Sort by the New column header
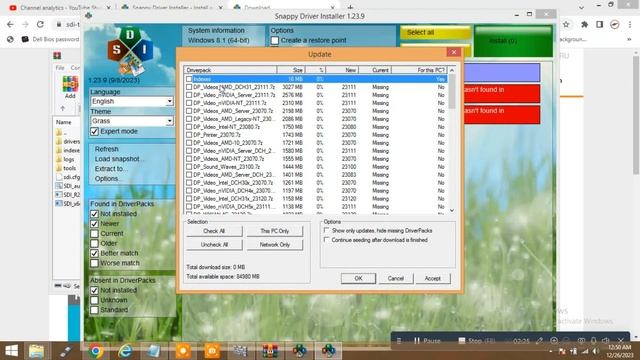Viewport: 640px width, 360px height. [x=342, y=70]
